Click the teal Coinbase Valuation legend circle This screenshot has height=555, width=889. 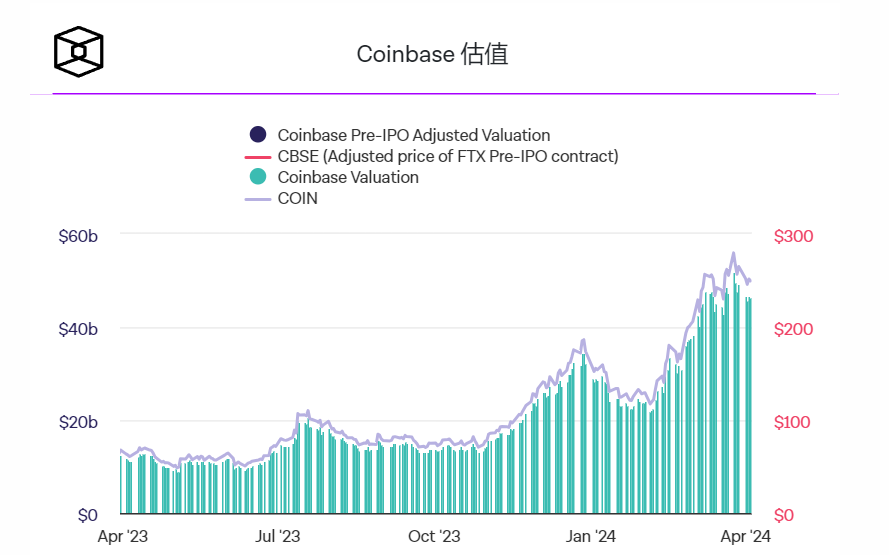[258, 177]
